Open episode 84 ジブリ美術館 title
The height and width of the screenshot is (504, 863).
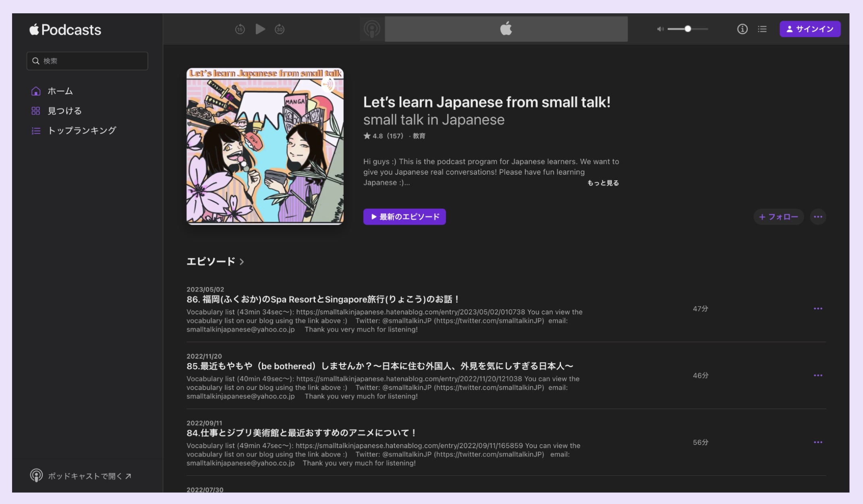click(302, 433)
